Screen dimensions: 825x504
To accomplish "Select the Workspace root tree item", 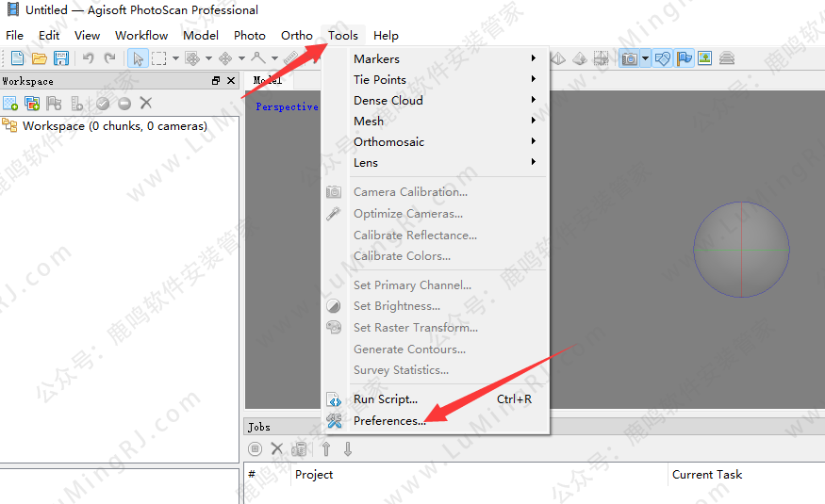I will pyautogui.click(x=115, y=126).
